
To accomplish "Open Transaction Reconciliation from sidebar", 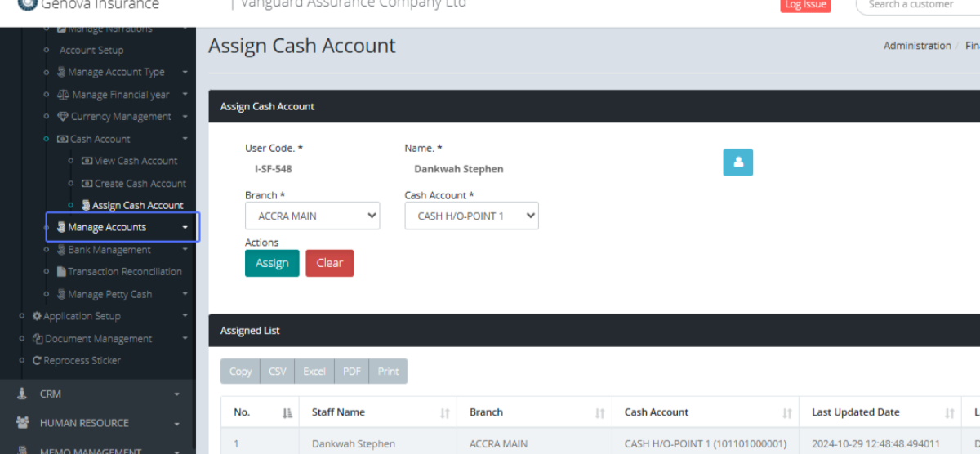I will point(124,272).
